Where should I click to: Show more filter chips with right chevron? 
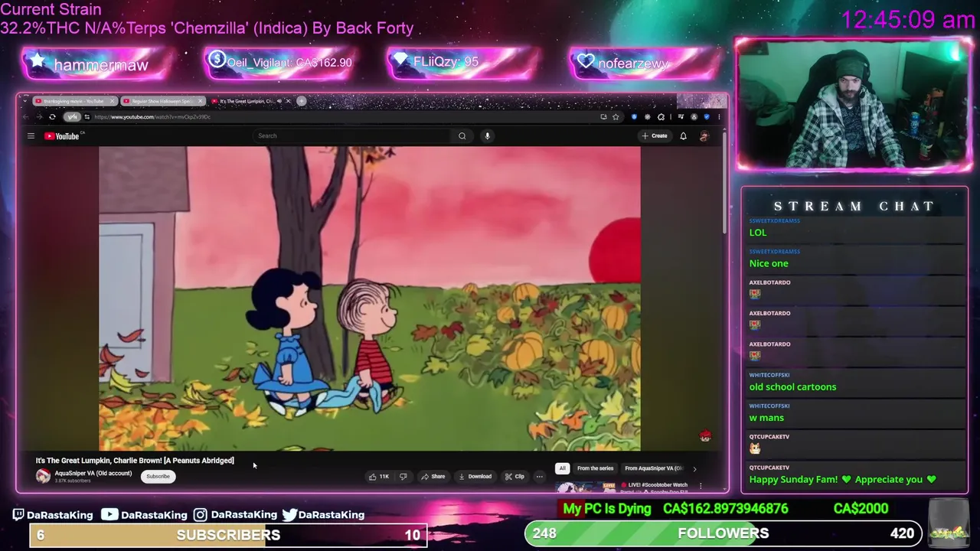click(x=694, y=469)
